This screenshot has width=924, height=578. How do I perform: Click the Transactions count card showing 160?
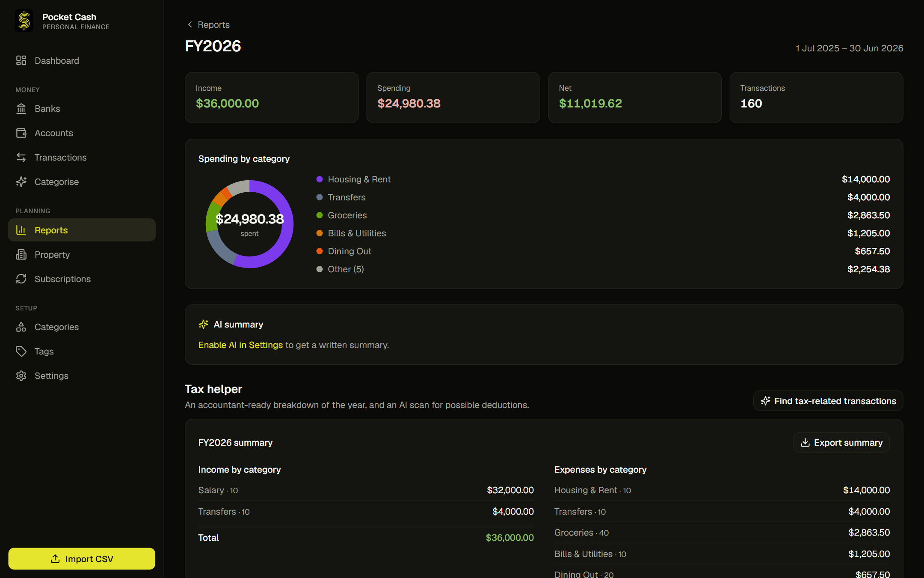point(816,98)
